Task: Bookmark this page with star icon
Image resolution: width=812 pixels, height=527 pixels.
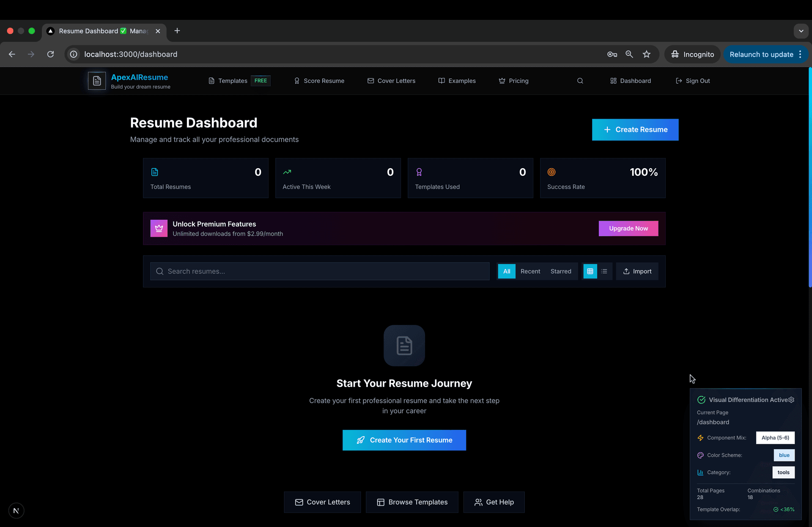Action: click(x=646, y=54)
